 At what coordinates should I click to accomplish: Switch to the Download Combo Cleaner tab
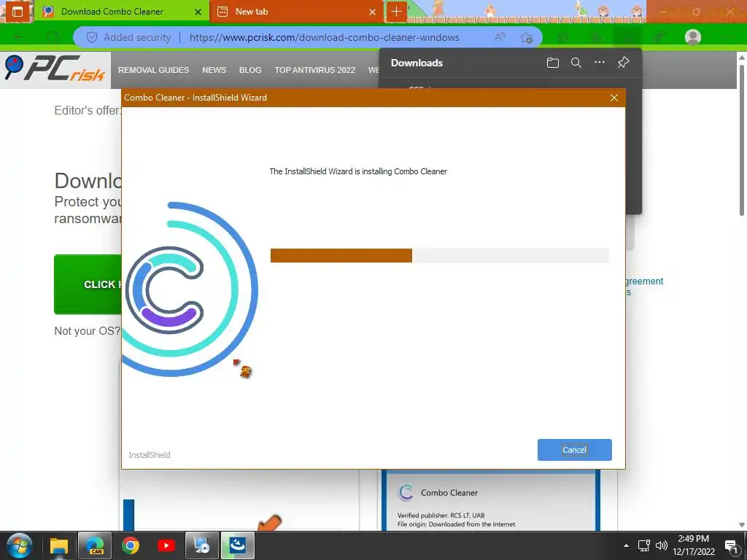[112, 12]
